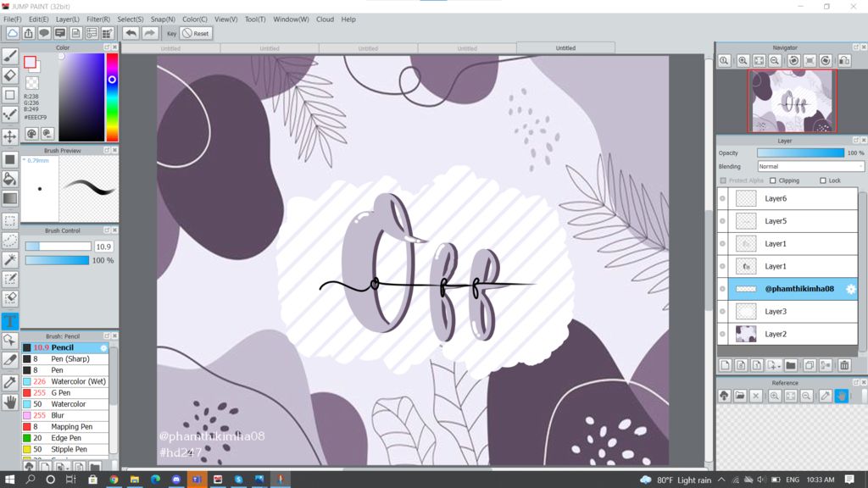Toggle visibility of @phamthikimha08 layer

(x=722, y=289)
